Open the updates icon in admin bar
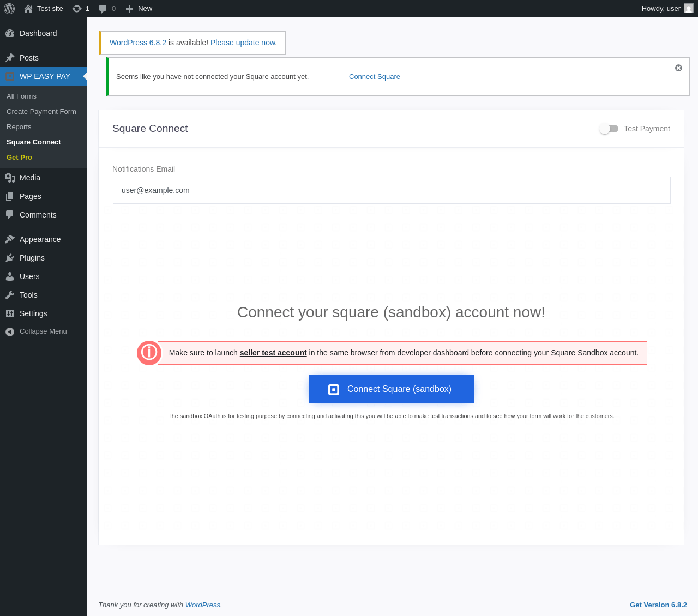Image resolution: width=698 pixels, height=616 pixels. [77, 9]
